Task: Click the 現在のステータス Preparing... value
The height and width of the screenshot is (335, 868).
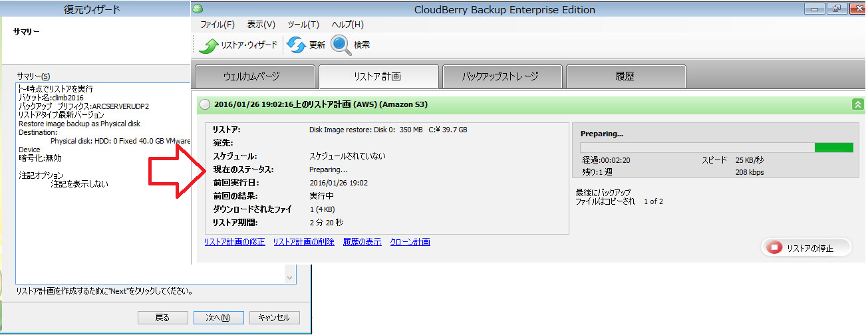Action: (329, 169)
